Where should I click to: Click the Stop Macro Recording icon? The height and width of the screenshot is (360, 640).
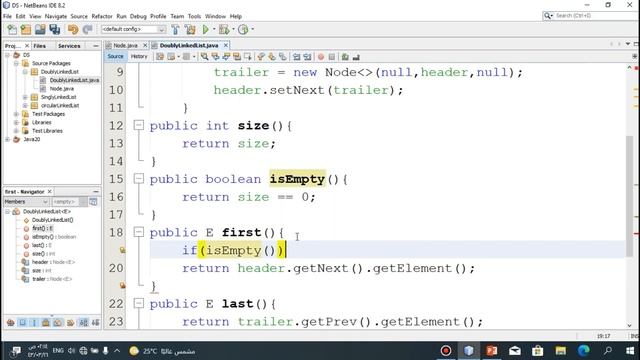click(332, 57)
